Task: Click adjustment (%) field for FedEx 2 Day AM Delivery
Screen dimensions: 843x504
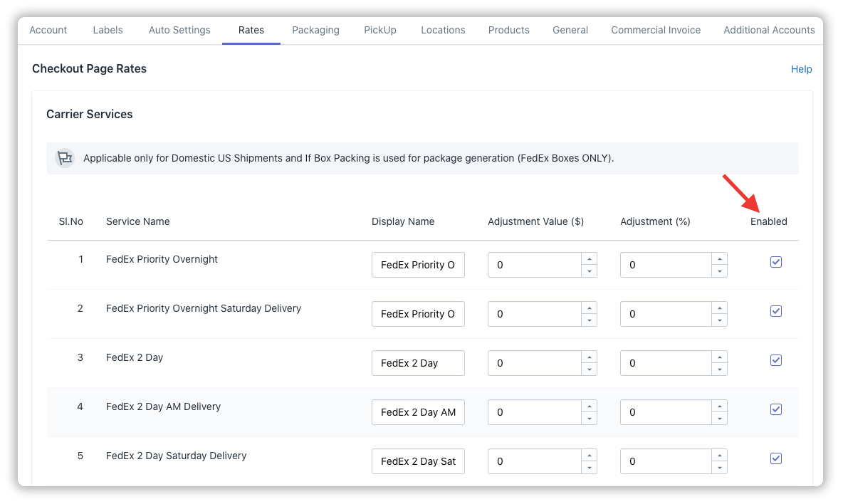Action: 666,412
